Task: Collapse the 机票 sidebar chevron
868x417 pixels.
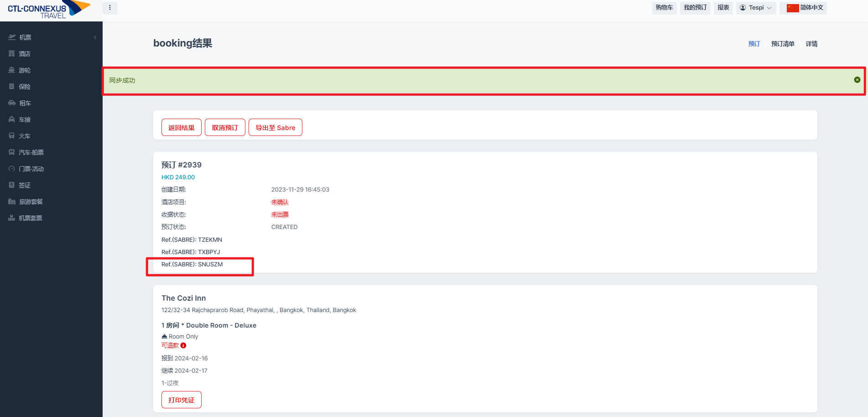Action: (x=95, y=37)
